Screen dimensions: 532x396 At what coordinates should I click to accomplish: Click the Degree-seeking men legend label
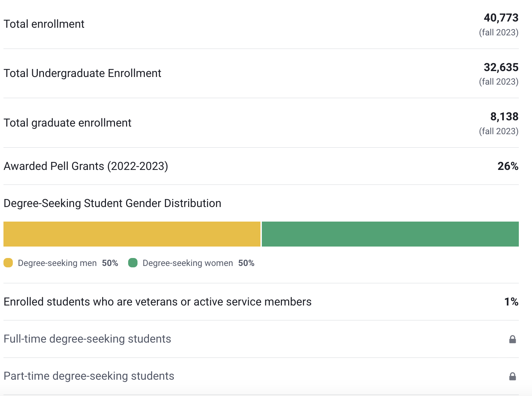(57, 263)
